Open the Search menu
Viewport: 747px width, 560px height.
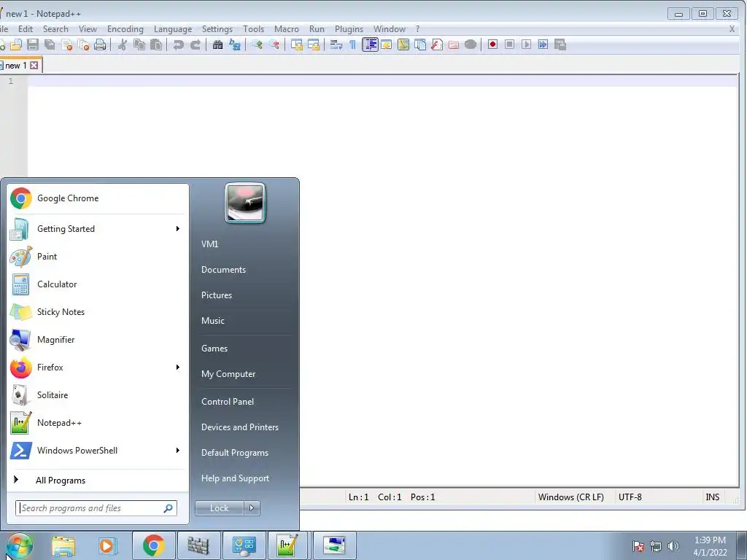55,29
